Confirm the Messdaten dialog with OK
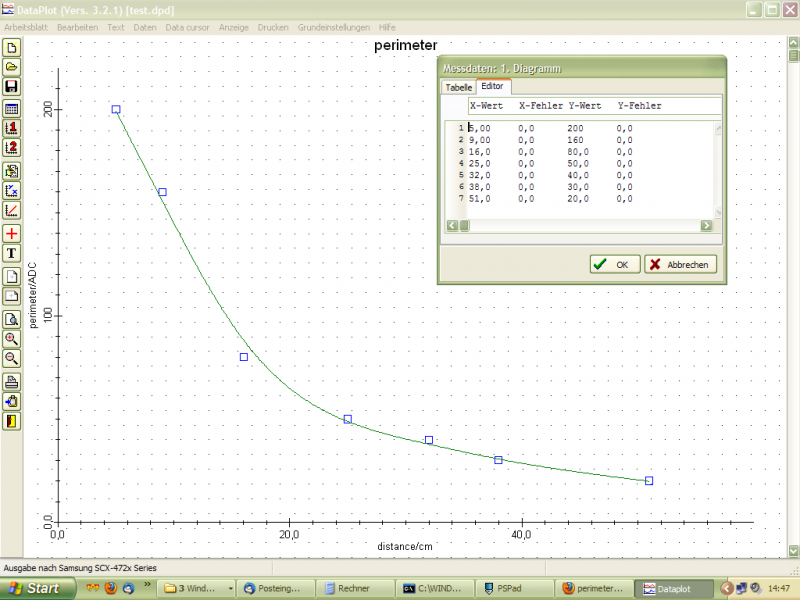The width and height of the screenshot is (800, 600). [615, 264]
